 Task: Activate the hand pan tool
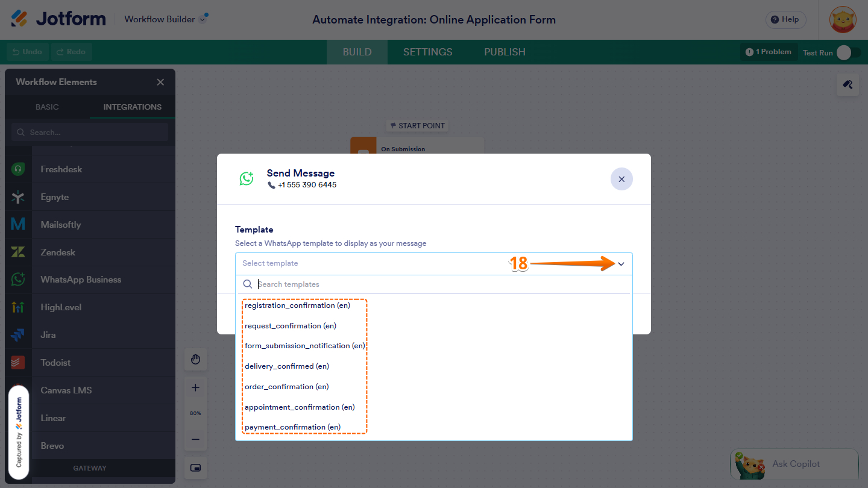195,360
